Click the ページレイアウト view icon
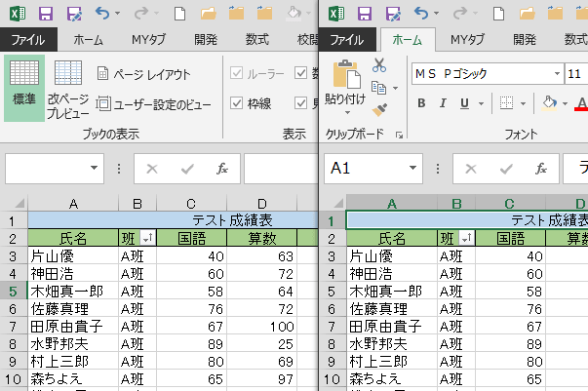Viewport: 588px width, 391px height. (x=143, y=74)
